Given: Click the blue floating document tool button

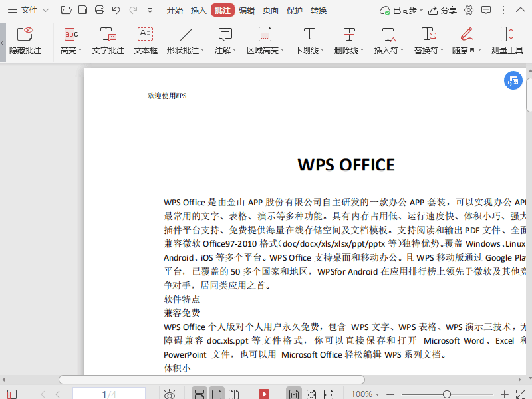Looking at the screenshot, I should (x=513, y=80).
